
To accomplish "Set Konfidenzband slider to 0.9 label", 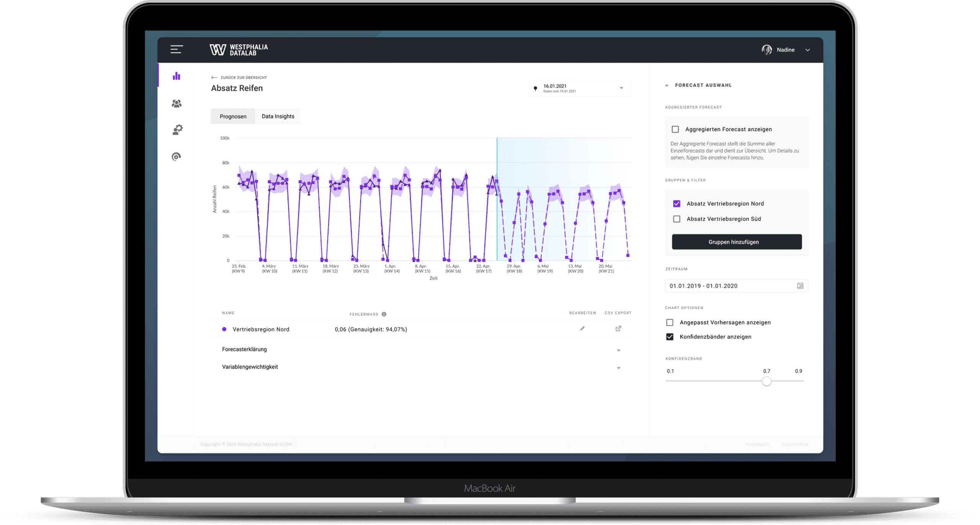I will pos(799,371).
